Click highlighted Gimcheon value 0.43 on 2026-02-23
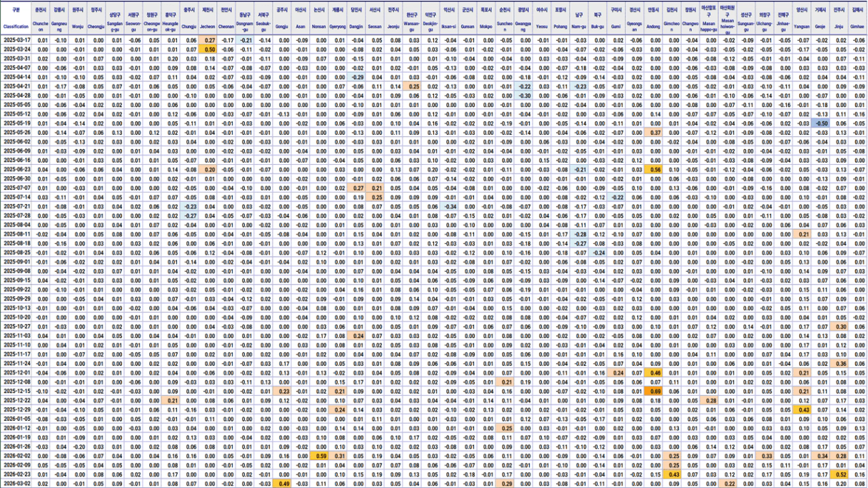868x488 pixels. click(672, 474)
